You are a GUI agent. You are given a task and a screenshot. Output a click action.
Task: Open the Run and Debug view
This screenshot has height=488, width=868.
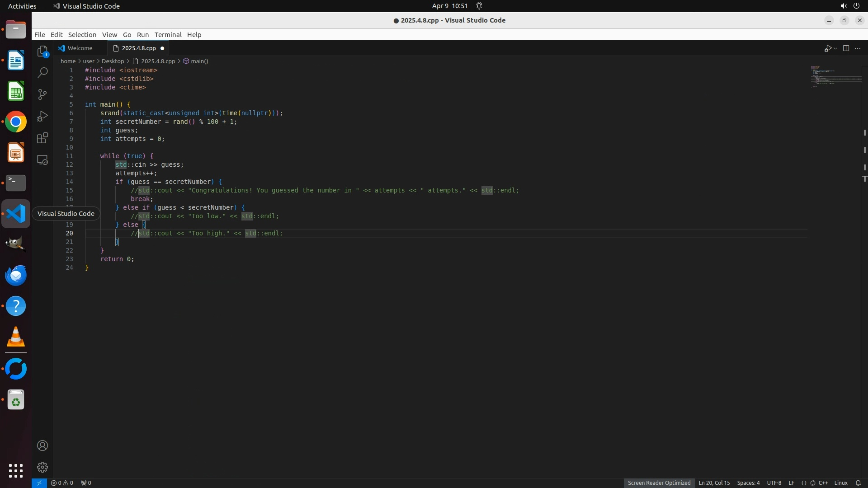pos(42,116)
